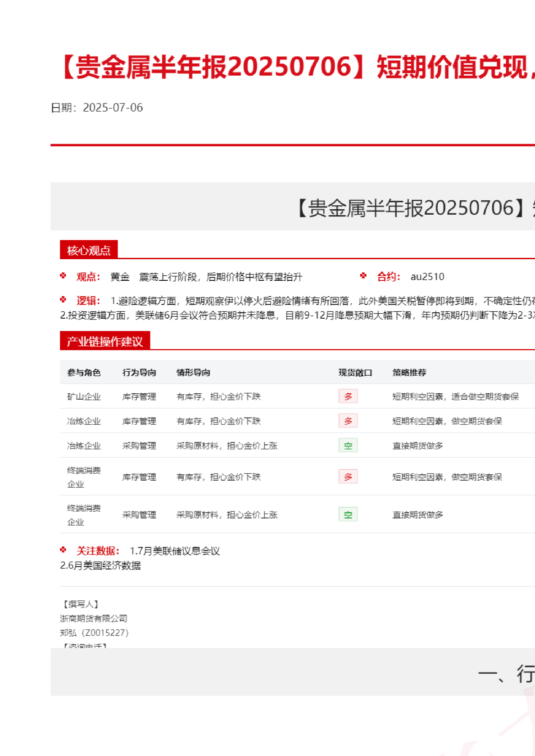Image resolution: width=535 pixels, height=756 pixels.
Task: Click the 产业链操作建议 section header
Action: tap(105, 341)
